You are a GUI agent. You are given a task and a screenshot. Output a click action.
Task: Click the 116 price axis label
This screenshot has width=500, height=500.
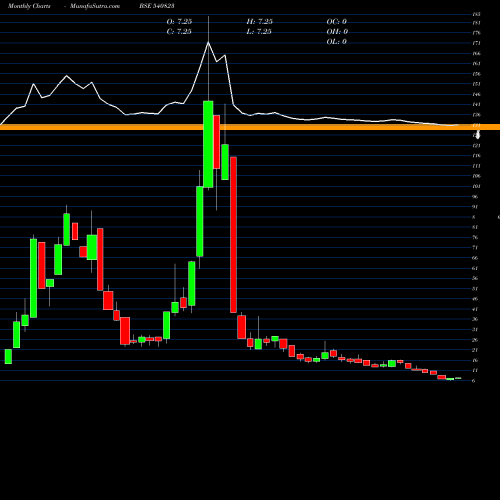[476, 156]
